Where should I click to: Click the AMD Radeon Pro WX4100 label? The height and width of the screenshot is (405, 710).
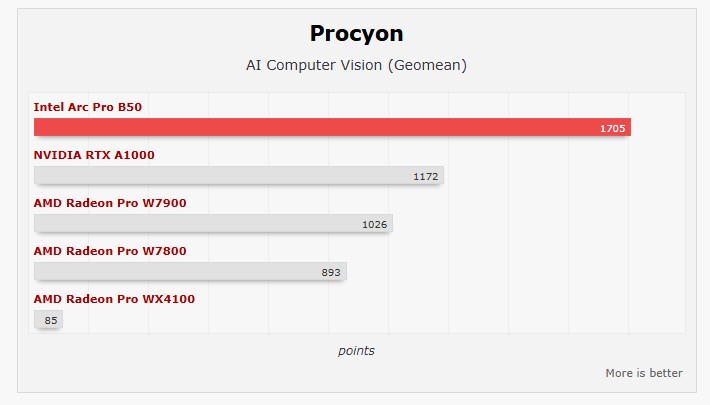point(114,299)
